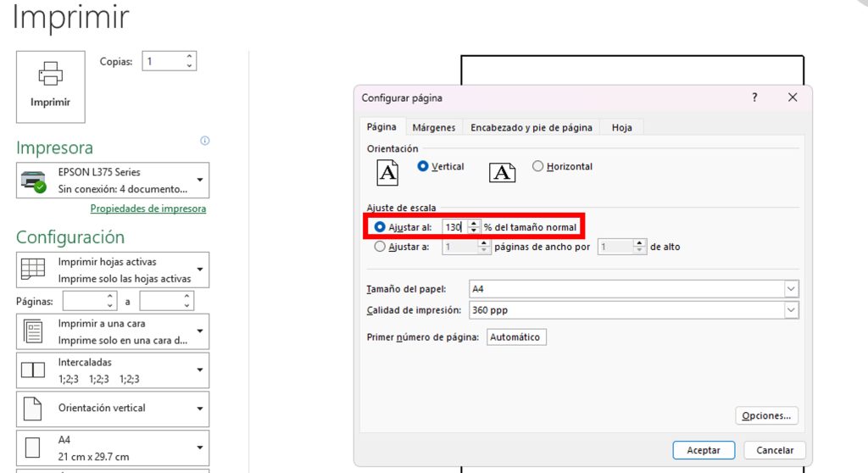
Task: Click the Intercaladas collate icon
Action: 33,370
